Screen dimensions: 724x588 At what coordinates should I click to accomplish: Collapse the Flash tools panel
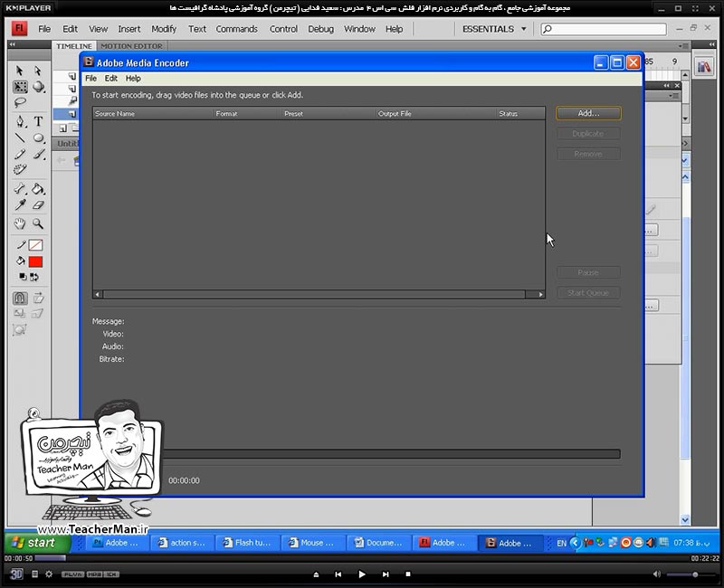(x=13, y=44)
